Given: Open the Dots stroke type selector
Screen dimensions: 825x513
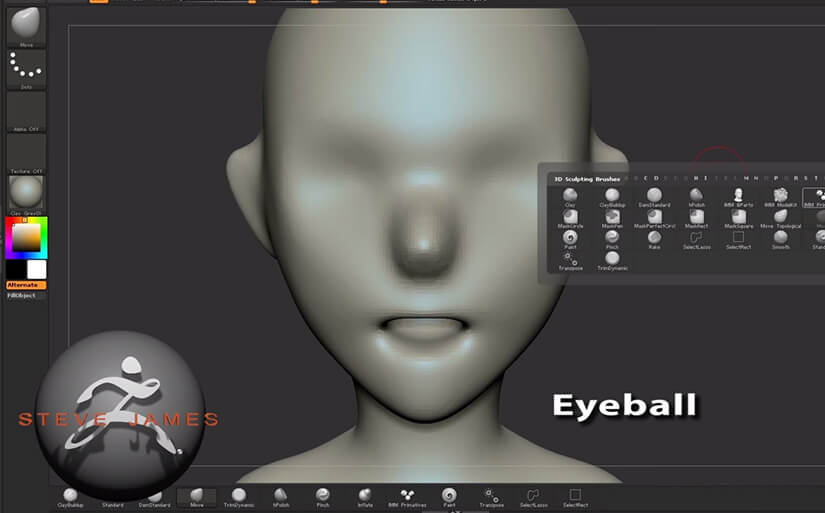Looking at the screenshot, I should coord(26,69).
